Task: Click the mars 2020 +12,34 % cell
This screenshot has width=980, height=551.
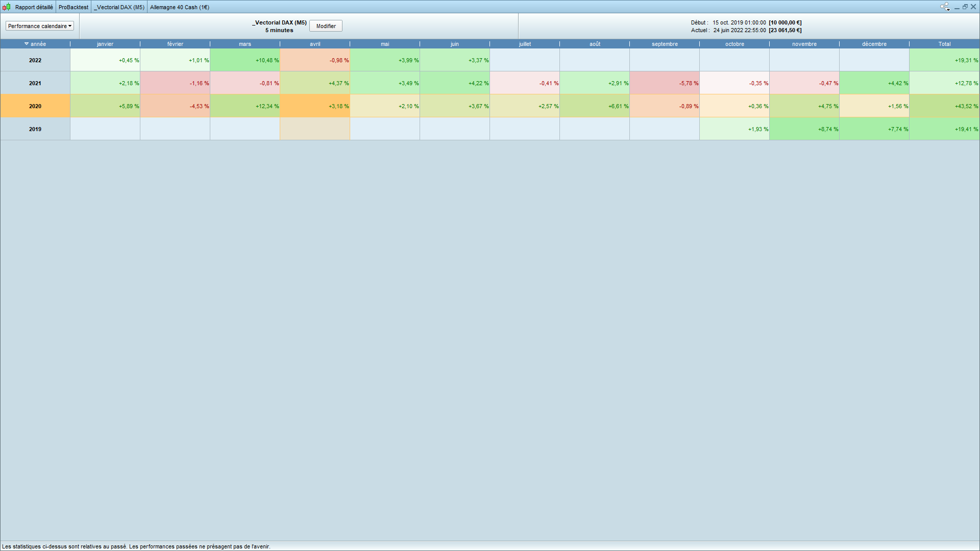Action: [x=245, y=106]
